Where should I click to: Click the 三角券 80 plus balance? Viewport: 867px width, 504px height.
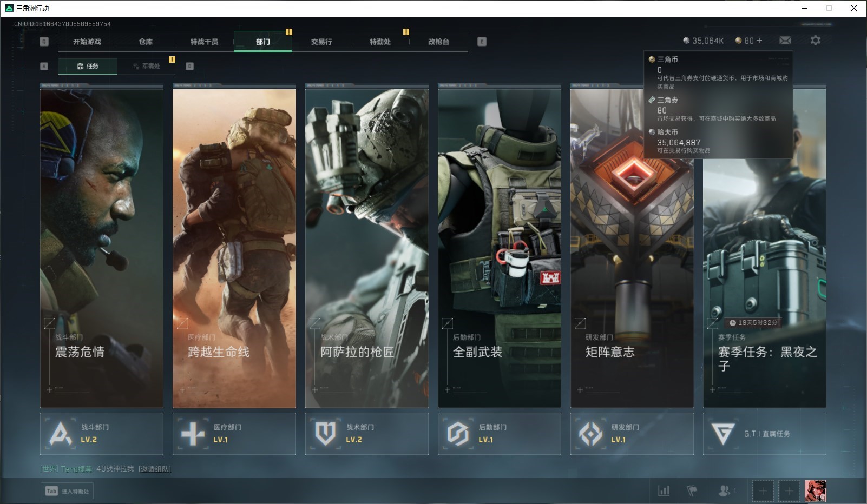pos(748,41)
